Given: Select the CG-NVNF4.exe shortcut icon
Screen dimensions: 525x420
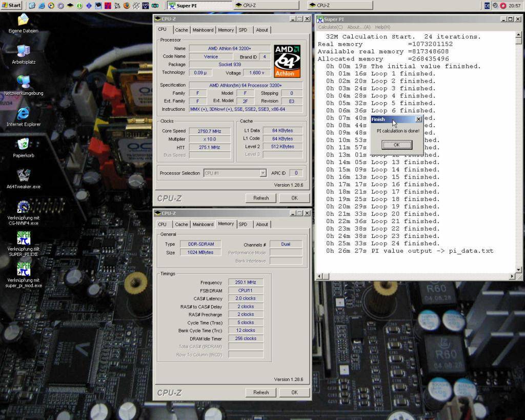Looking at the screenshot, I should point(23,207).
